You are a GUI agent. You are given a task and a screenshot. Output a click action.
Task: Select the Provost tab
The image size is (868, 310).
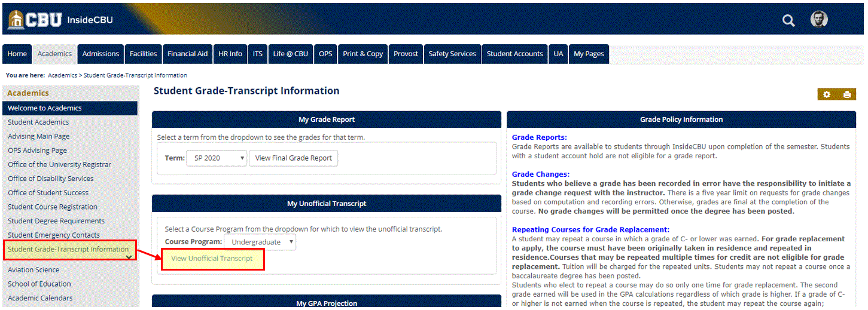[406, 54]
